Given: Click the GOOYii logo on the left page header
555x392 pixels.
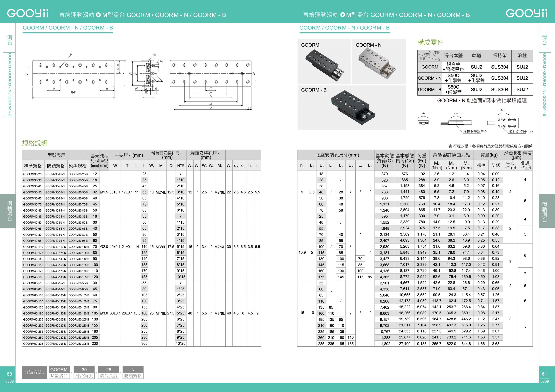Looking at the screenshot, I should pyautogui.click(x=28, y=13).
